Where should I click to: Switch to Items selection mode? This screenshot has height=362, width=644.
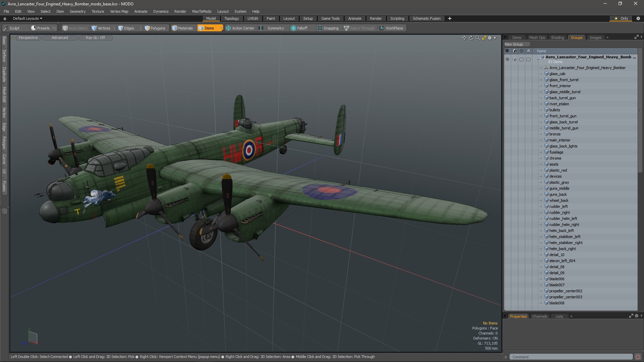tap(210, 28)
